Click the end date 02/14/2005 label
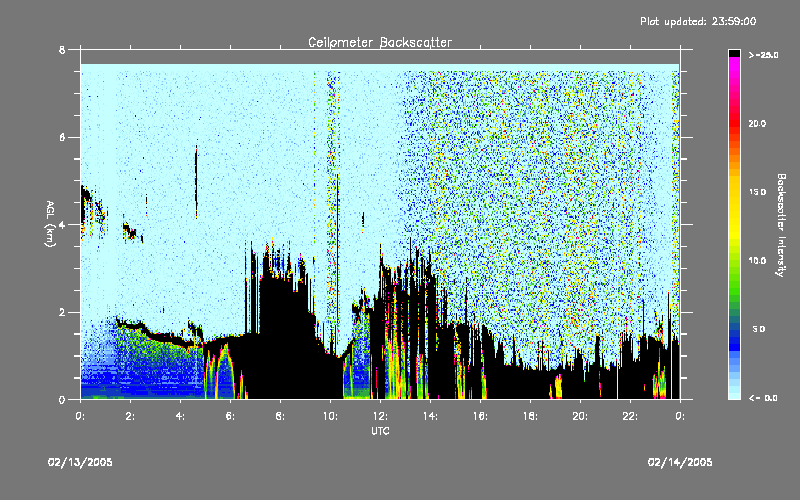Image resolution: width=800 pixels, height=500 pixels. pyautogui.click(x=680, y=462)
